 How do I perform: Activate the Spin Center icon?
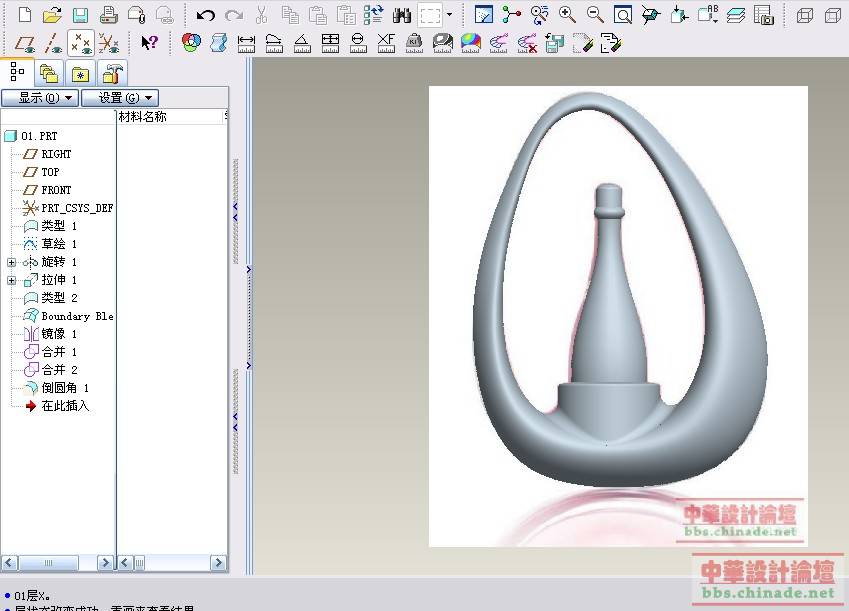(x=511, y=15)
